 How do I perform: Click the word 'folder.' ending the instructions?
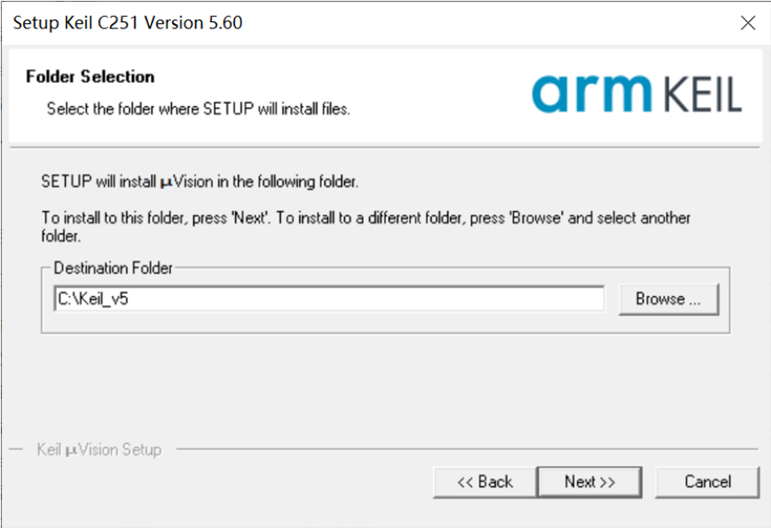click(61, 236)
